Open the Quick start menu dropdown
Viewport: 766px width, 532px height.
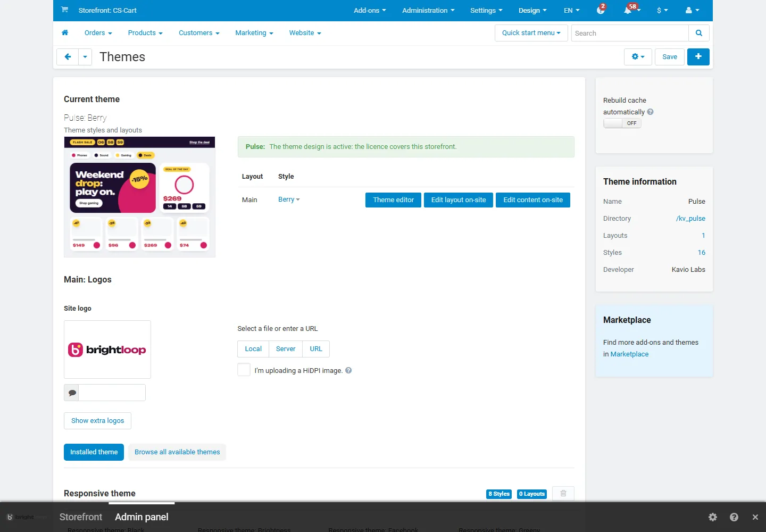[531, 33]
